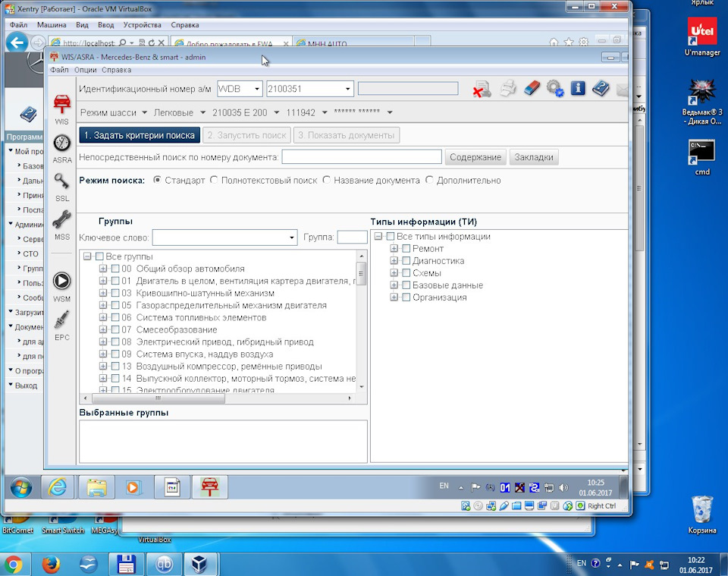Viewport: 728px width, 576px height.
Task: Open file explorer from VM taskbar
Action: (x=96, y=487)
